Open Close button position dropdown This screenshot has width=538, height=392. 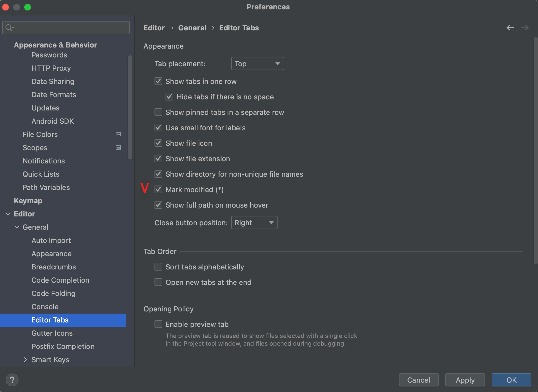(254, 223)
